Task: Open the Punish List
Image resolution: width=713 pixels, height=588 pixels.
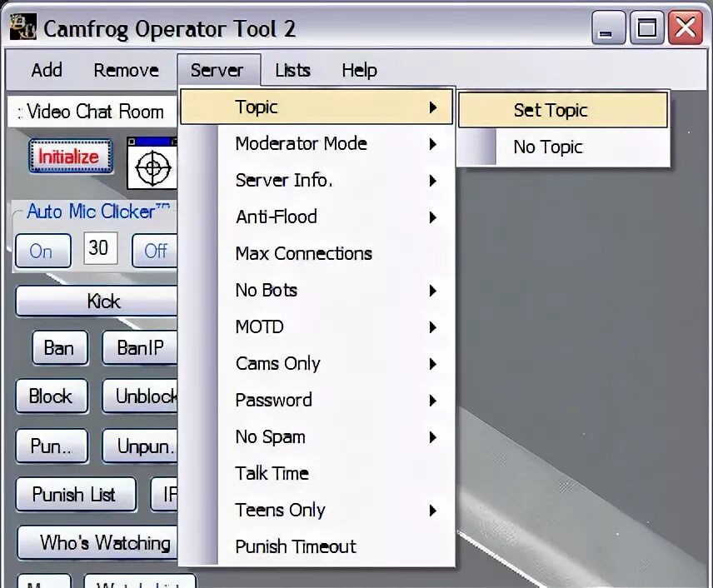Action: [76, 495]
